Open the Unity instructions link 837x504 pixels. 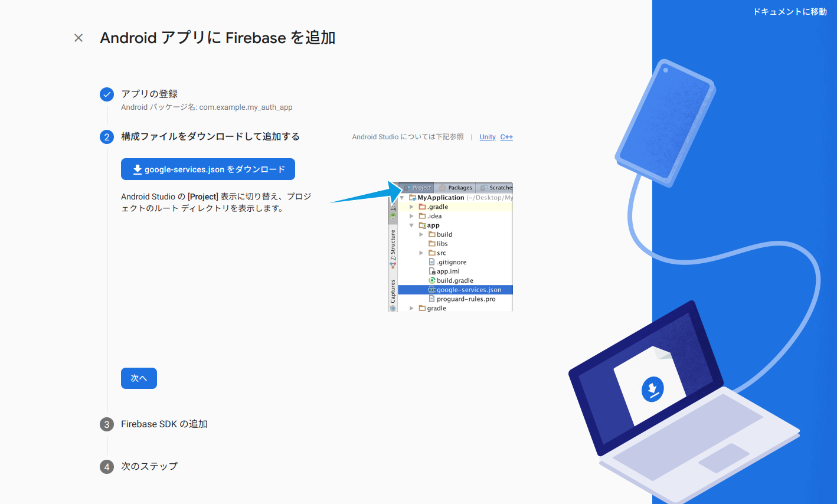click(x=488, y=137)
